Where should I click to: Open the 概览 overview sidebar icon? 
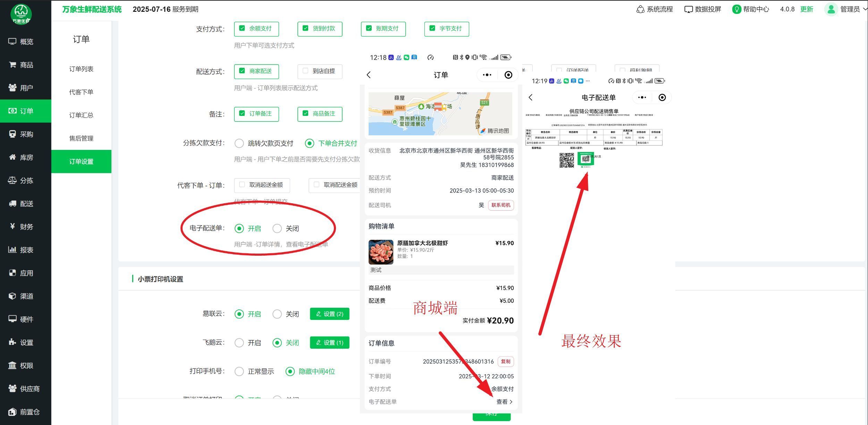point(12,42)
